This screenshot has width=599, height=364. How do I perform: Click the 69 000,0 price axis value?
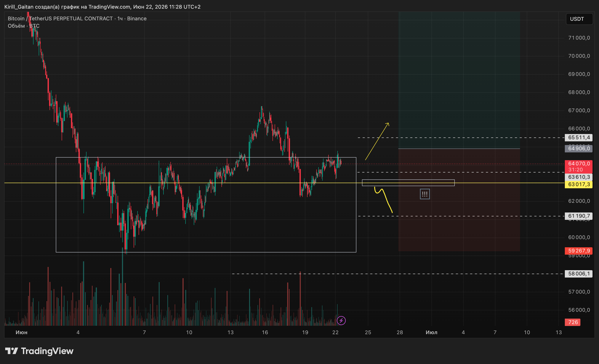coord(579,74)
